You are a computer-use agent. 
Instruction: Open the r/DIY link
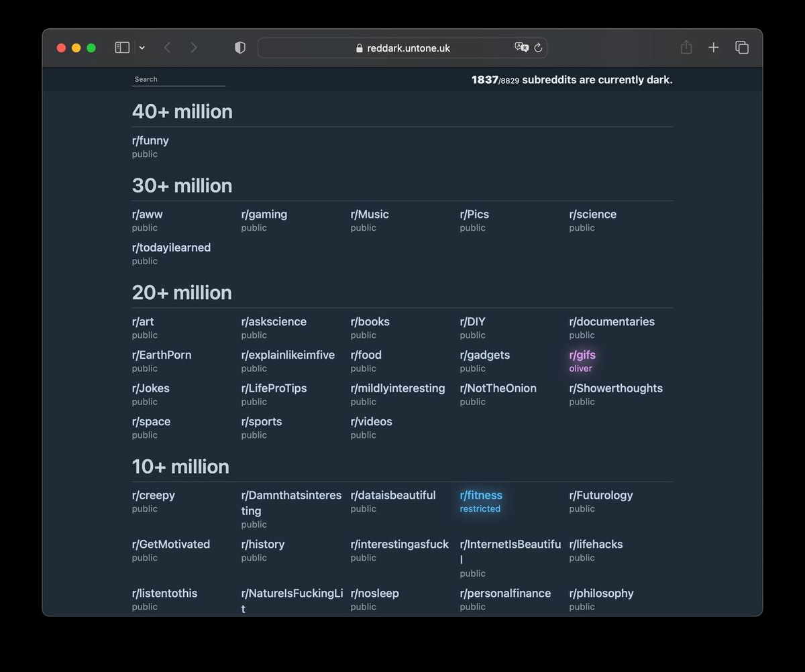point(473,322)
